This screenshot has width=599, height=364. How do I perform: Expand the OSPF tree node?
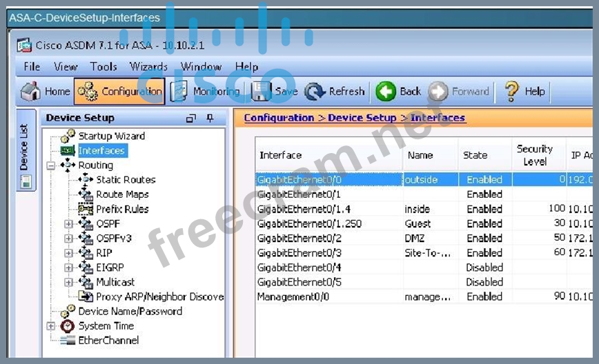coord(68,223)
